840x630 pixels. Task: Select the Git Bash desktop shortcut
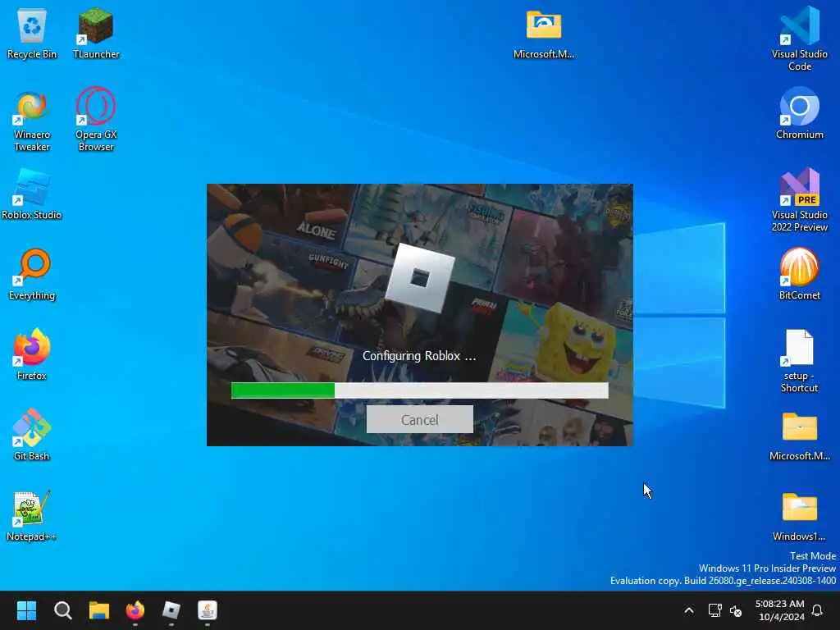pos(32,435)
